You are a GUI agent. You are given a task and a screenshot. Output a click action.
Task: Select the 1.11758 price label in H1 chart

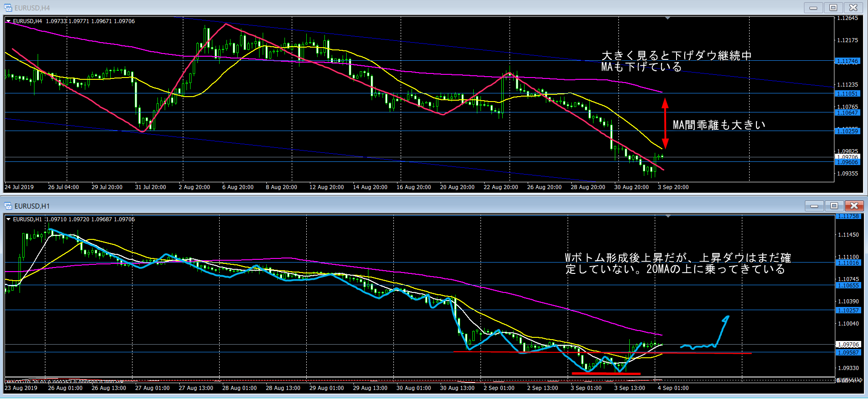tap(848, 217)
